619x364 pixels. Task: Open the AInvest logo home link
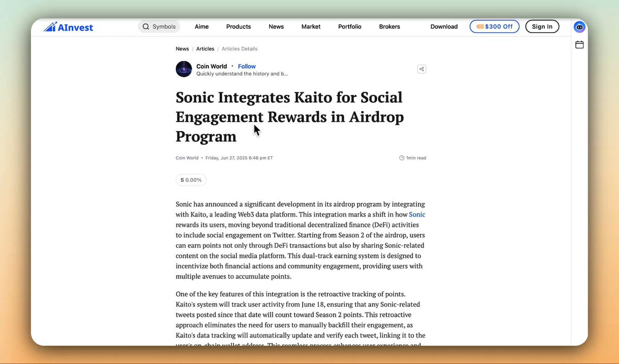[x=68, y=27]
